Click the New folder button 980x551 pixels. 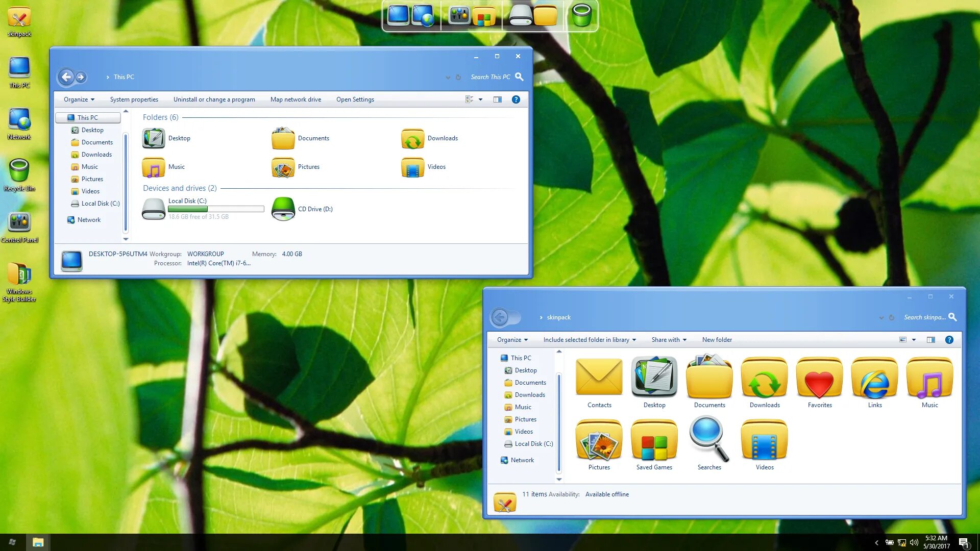click(x=717, y=340)
